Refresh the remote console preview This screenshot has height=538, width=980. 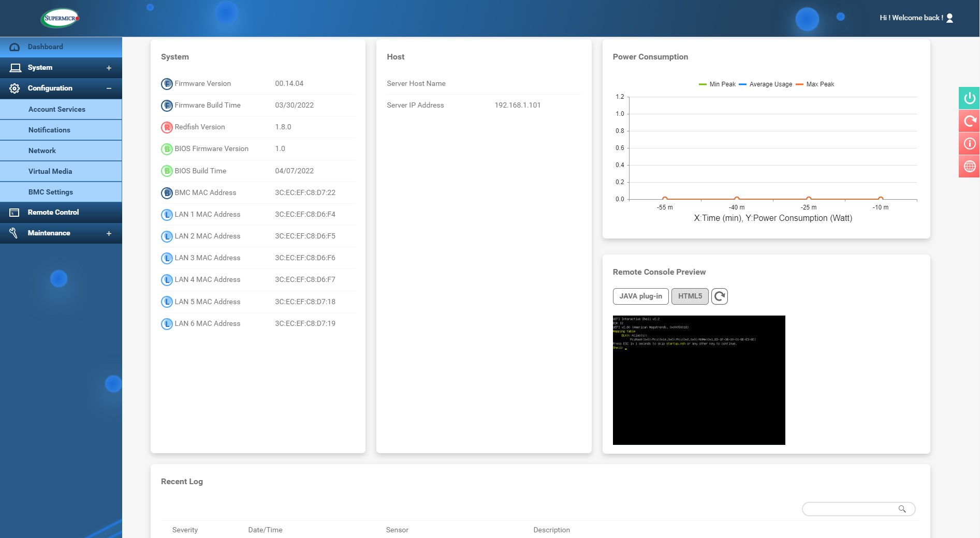coord(719,296)
